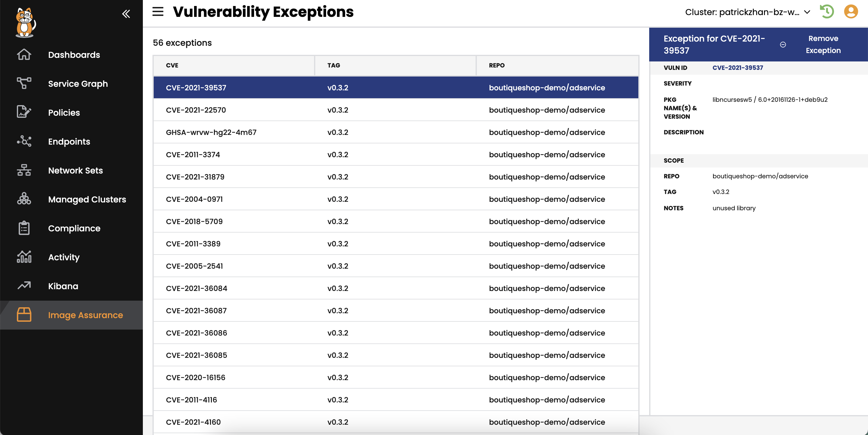Select CVE-2021-36087 row
Viewport: 868px width, 435px height.
coord(396,310)
